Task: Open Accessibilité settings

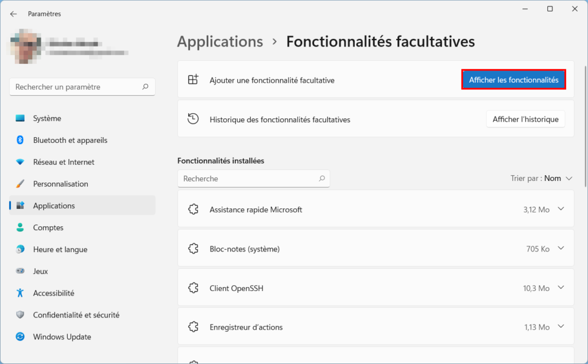Action: (82, 293)
